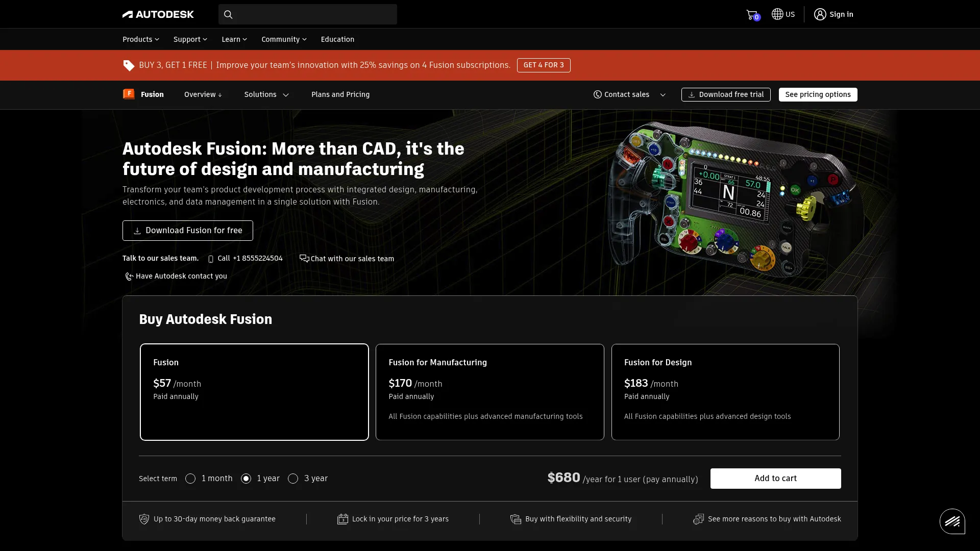Click the more reasons to buy icon
The image size is (980, 551).
[x=698, y=519]
